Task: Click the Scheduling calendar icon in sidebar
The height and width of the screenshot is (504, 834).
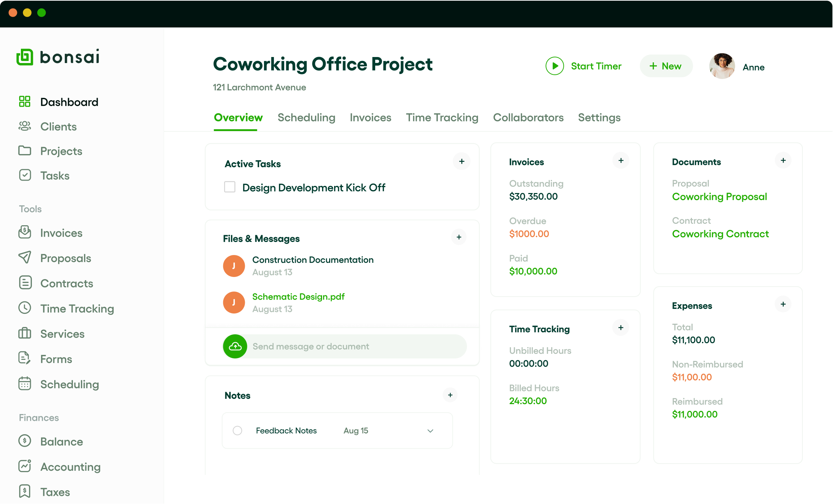Action: pyautogui.click(x=25, y=384)
